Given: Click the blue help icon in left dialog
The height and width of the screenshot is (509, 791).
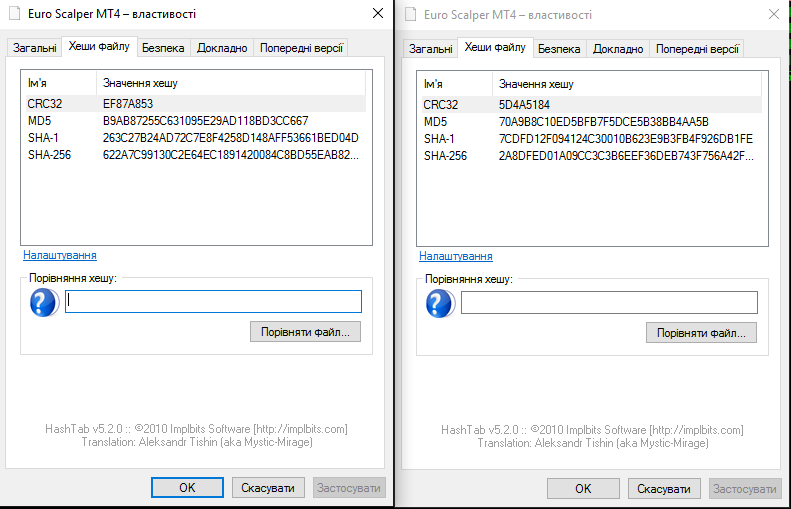Looking at the screenshot, I should click(x=44, y=303).
